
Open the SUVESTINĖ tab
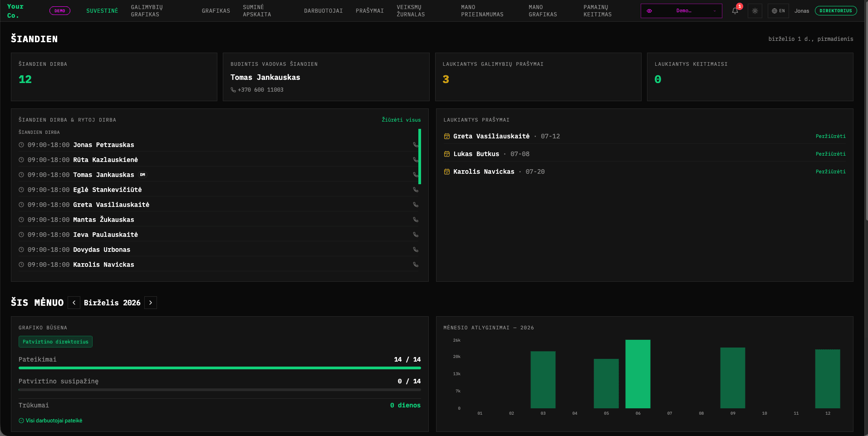(102, 11)
